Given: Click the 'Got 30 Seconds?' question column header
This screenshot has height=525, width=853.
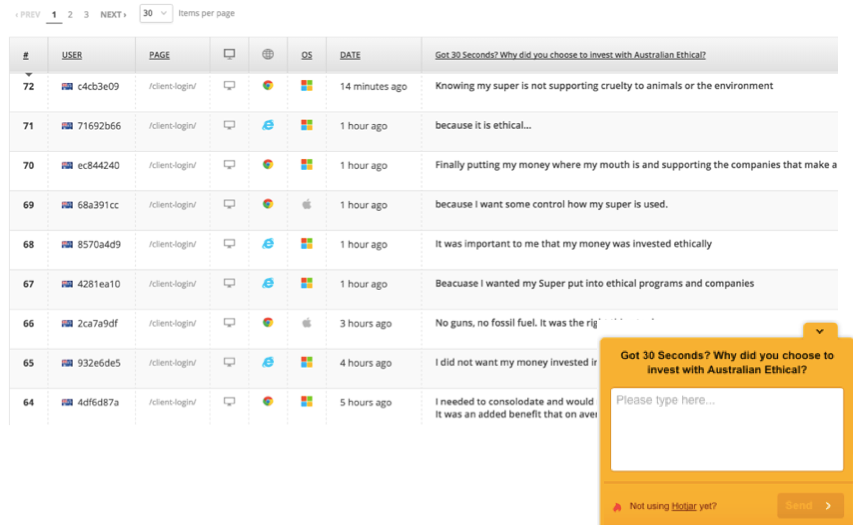Looking at the screenshot, I should [x=570, y=55].
